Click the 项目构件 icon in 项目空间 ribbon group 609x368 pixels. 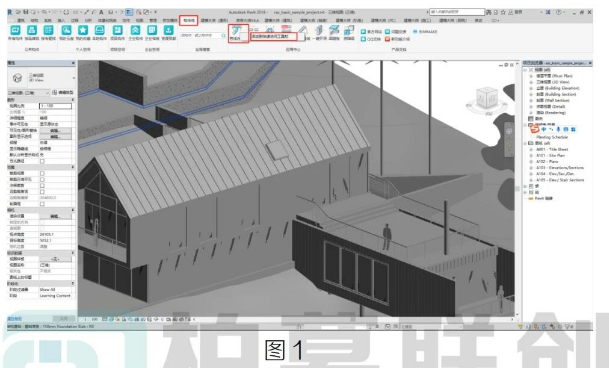click(x=117, y=30)
